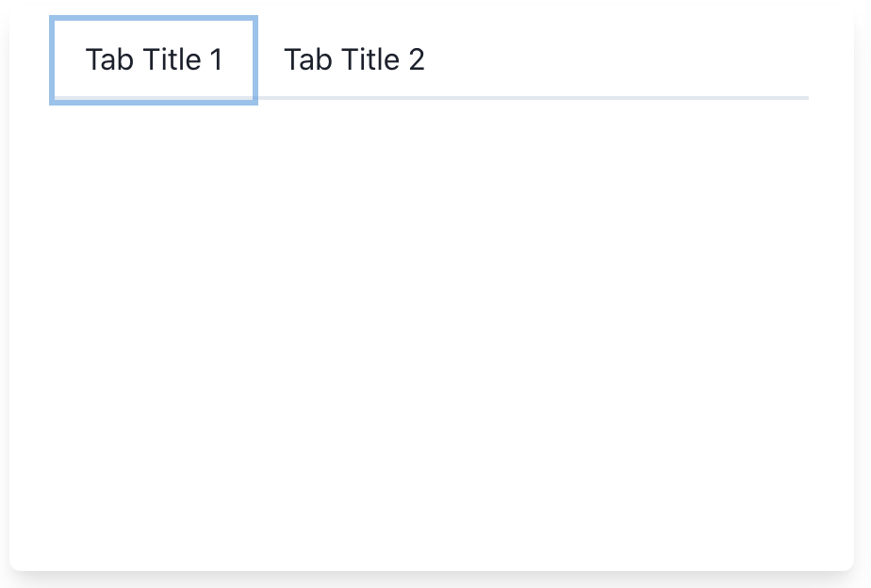Re-select the currently focused first tab
The height and width of the screenshot is (588, 871).
[153, 59]
